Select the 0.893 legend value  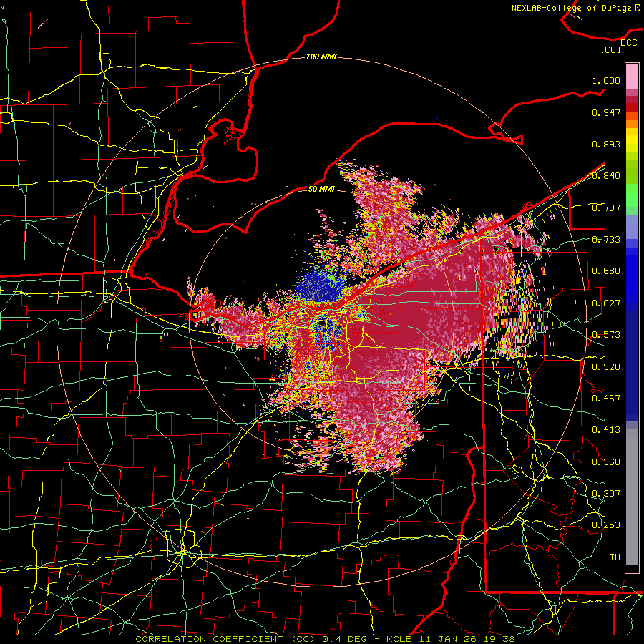pos(606,144)
